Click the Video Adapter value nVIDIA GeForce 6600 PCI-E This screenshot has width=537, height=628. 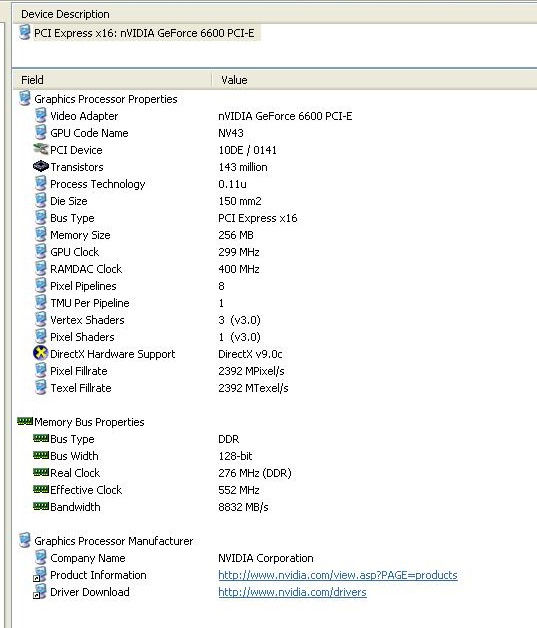(285, 116)
